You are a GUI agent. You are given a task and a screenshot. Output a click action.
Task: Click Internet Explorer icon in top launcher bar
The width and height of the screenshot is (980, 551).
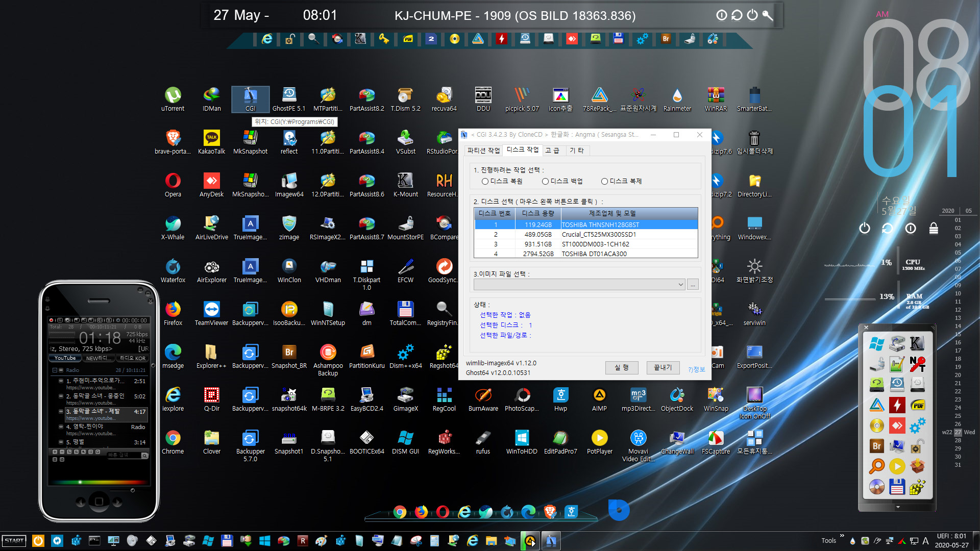266,39
